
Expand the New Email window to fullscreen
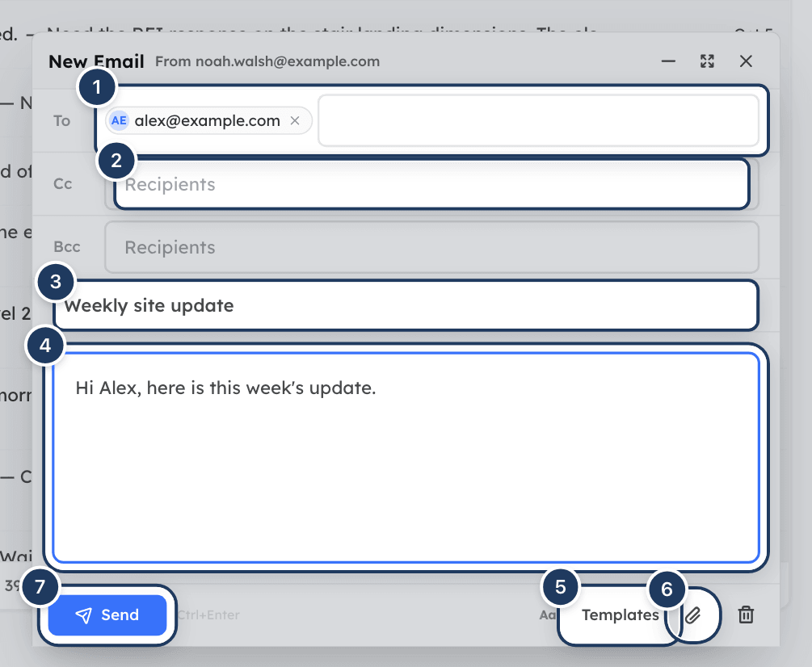coord(708,61)
